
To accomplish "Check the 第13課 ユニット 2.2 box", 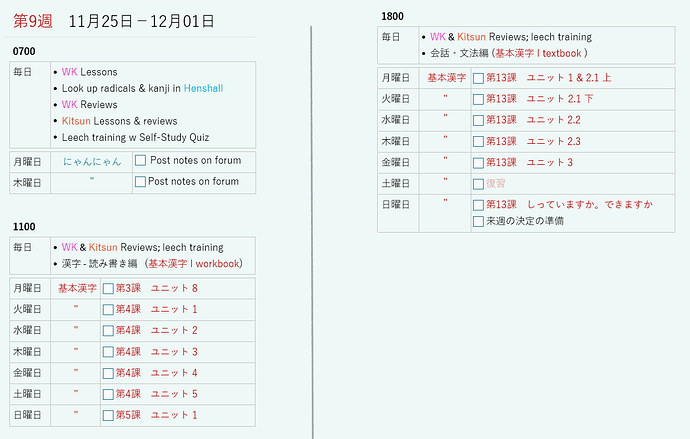I will [478, 121].
